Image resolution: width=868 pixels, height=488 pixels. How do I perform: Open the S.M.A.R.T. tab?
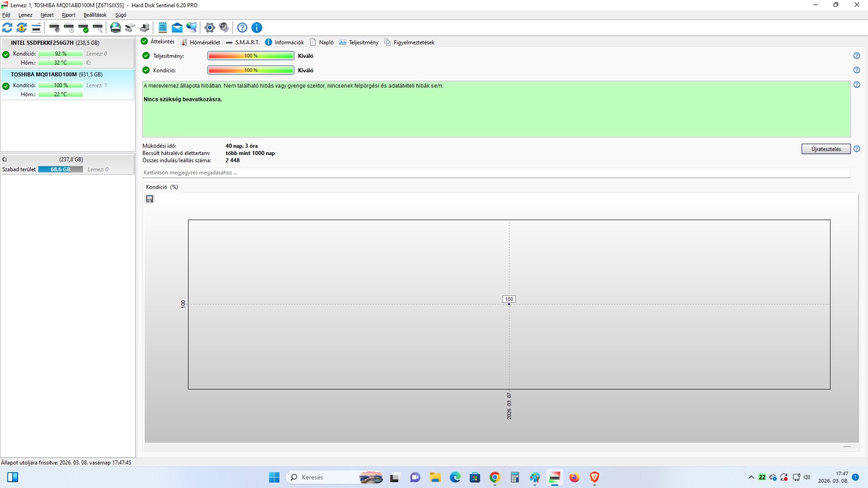click(x=243, y=42)
